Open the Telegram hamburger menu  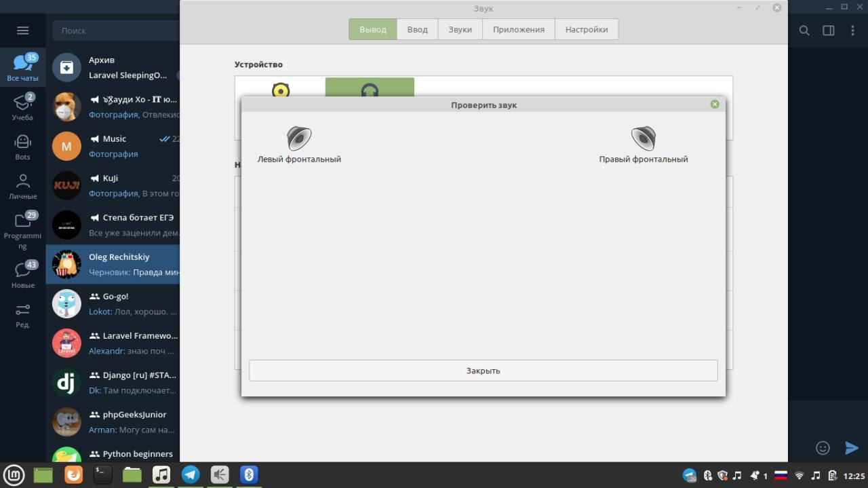click(22, 31)
